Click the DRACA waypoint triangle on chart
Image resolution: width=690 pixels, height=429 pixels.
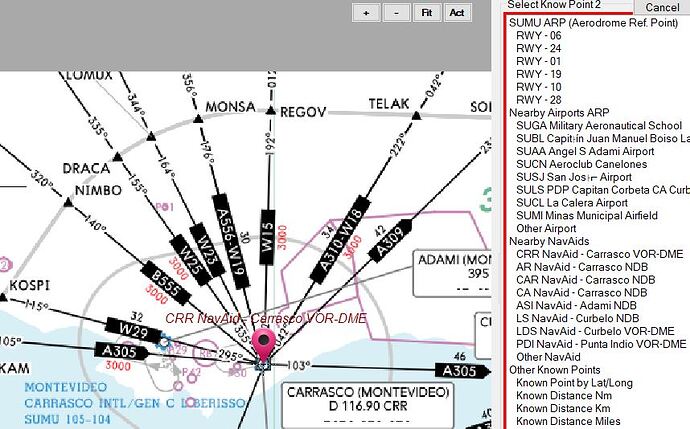click(x=117, y=157)
